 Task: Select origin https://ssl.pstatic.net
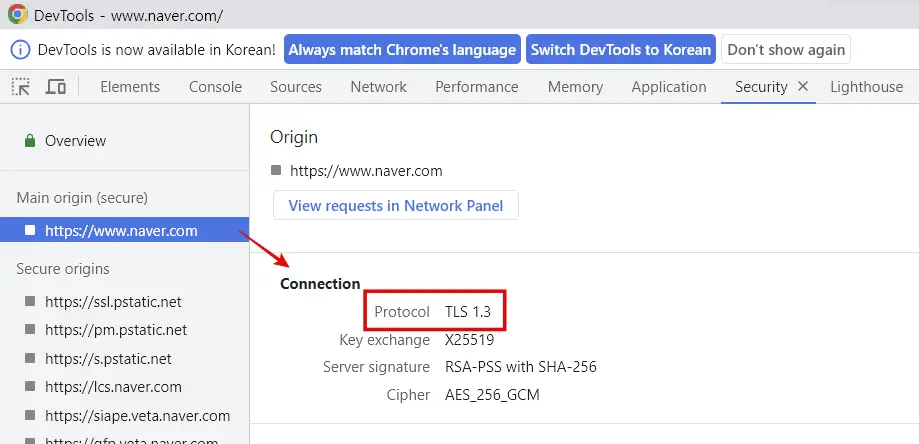[x=113, y=302]
